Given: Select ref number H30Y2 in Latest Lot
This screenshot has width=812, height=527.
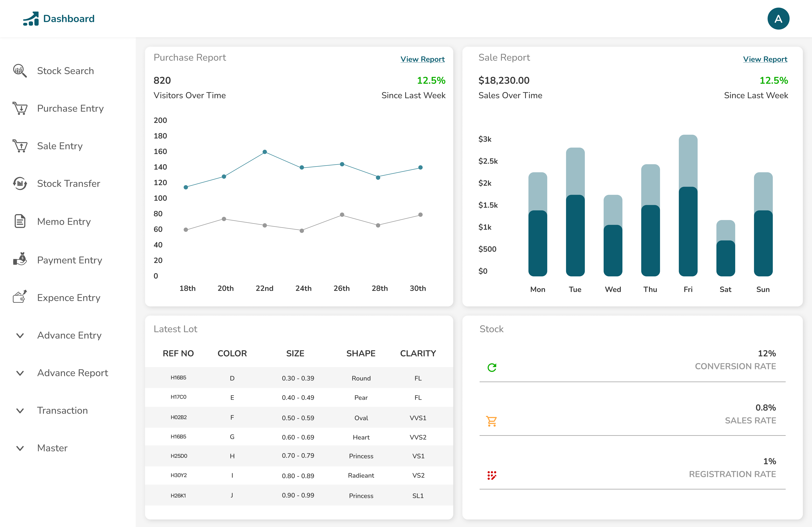Looking at the screenshot, I should point(179,475).
